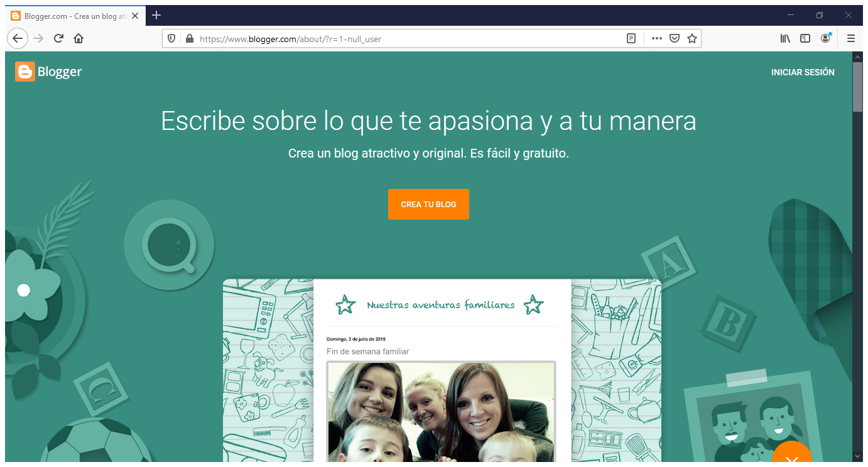Screen dimensions: 868x467
Task: Click the vertical scrollbar thumb
Action: tap(857, 87)
